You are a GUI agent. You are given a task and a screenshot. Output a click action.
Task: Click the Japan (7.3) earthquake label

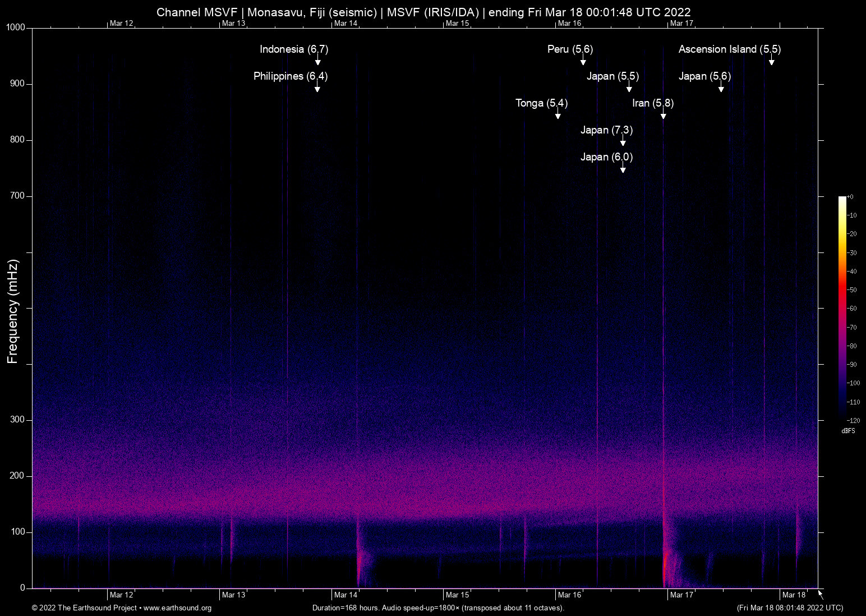pyautogui.click(x=606, y=130)
